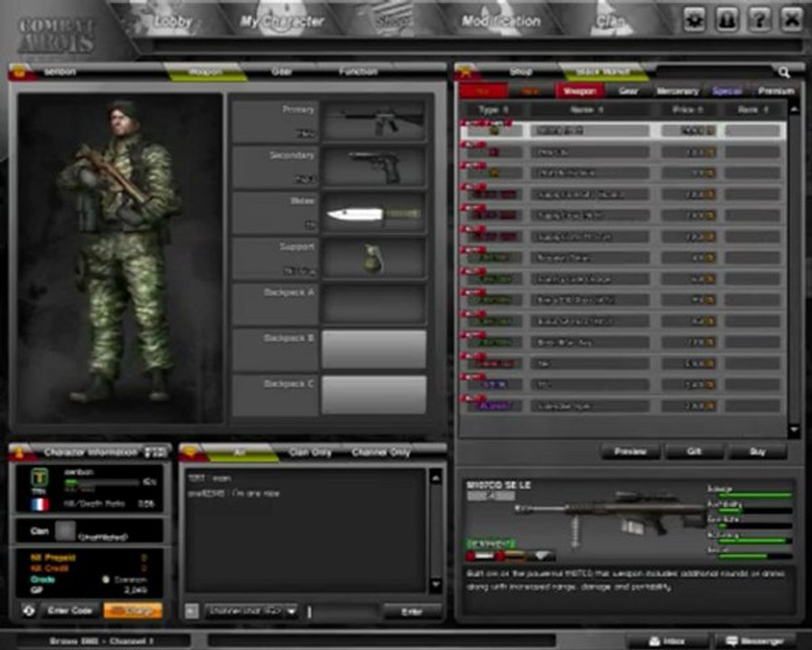Click the small square icon left of chat dropdown
The width and height of the screenshot is (812, 650).
[x=191, y=612]
